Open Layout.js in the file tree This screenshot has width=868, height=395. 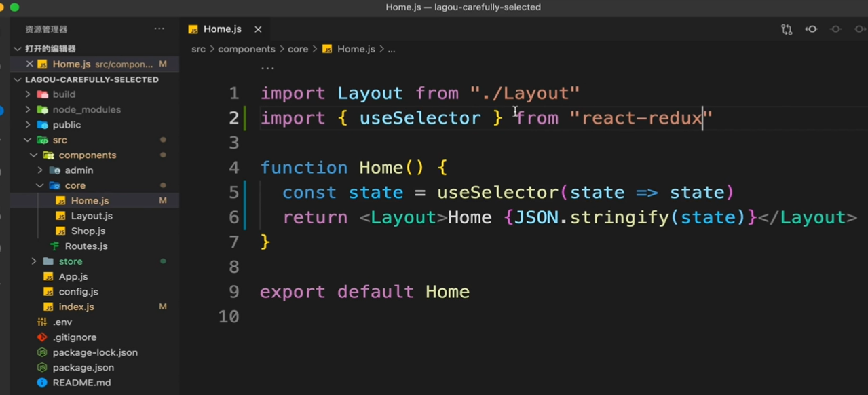pyautogui.click(x=92, y=216)
